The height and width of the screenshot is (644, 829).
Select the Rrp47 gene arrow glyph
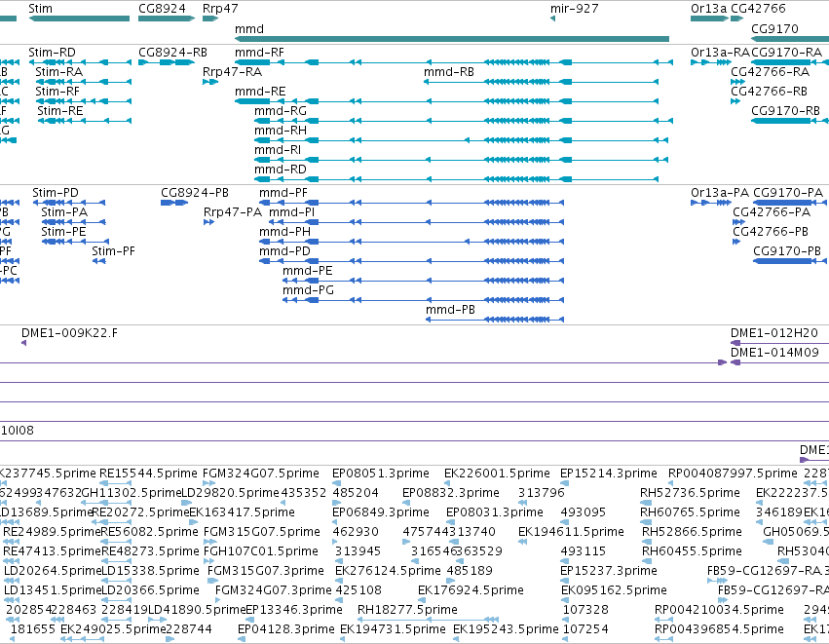210,19
